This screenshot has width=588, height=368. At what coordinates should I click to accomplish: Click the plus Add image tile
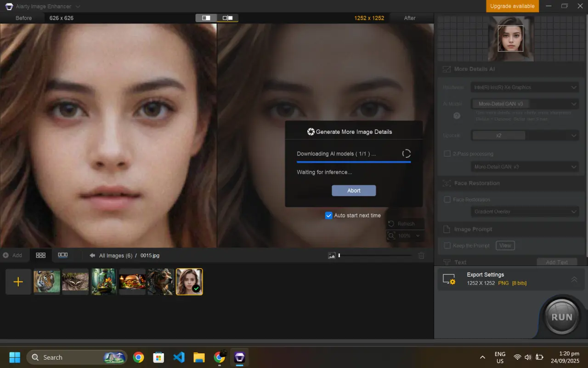pos(18,282)
